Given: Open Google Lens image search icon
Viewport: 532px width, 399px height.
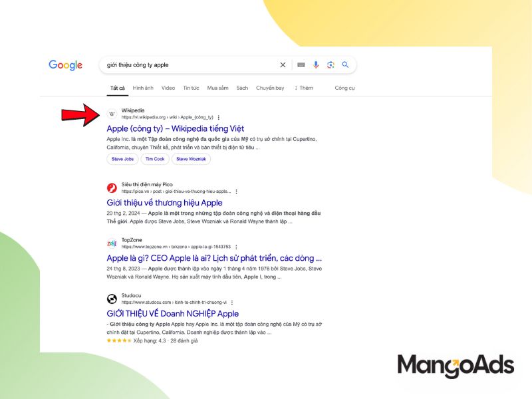Looking at the screenshot, I should [x=331, y=65].
